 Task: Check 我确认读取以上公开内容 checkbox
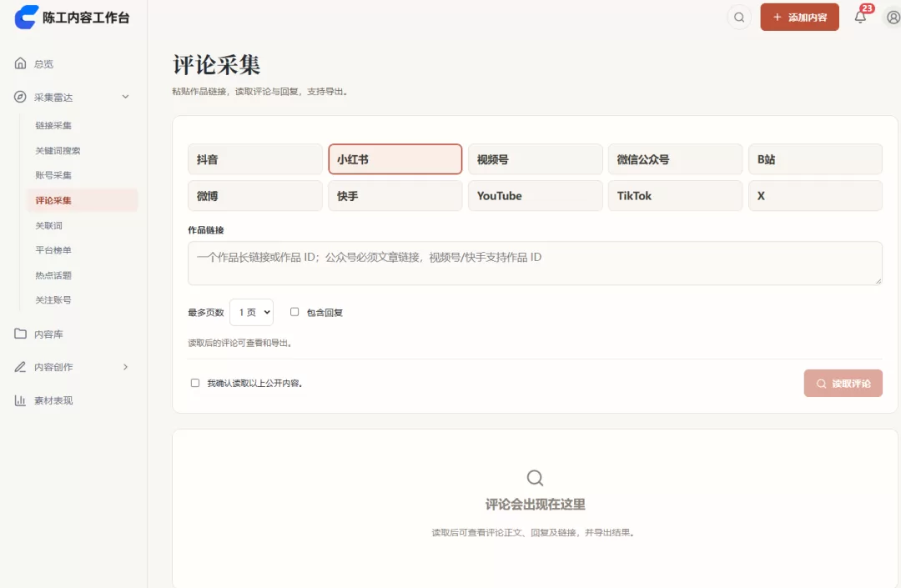(194, 383)
